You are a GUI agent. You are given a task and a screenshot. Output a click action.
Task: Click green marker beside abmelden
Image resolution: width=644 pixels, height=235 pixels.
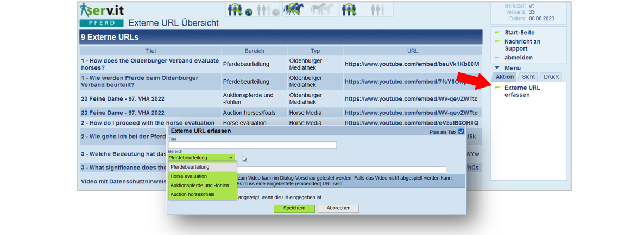[x=497, y=57]
